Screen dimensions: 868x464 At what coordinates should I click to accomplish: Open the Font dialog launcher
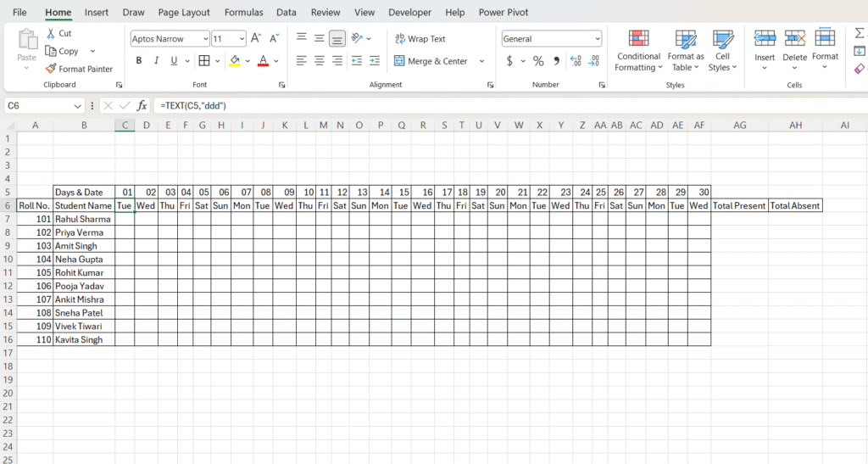tap(281, 85)
